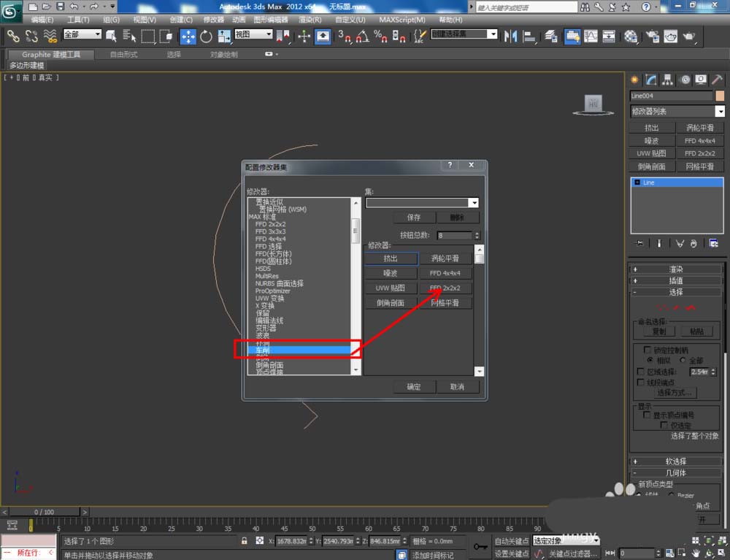
Task: Open the Display command panel tab
Action: tap(701, 80)
